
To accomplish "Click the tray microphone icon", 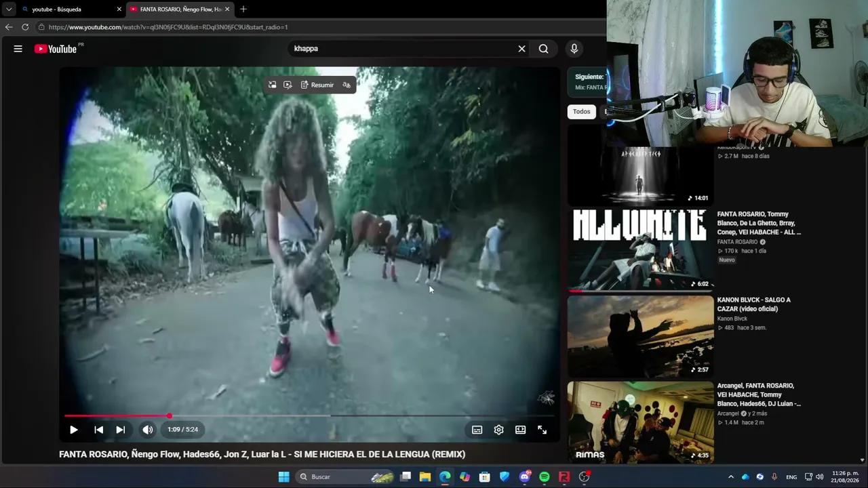I will coord(774,477).
